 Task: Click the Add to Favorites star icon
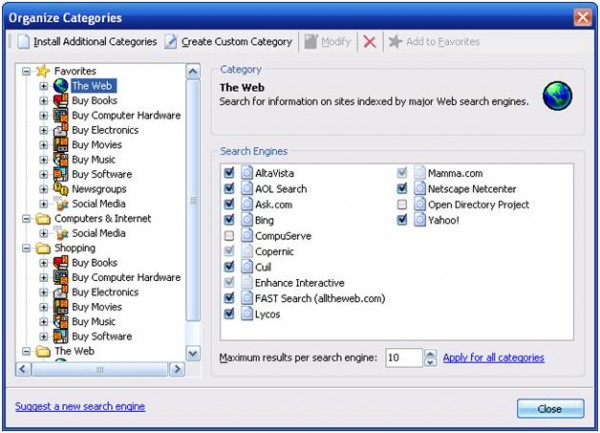coord(395,41)
